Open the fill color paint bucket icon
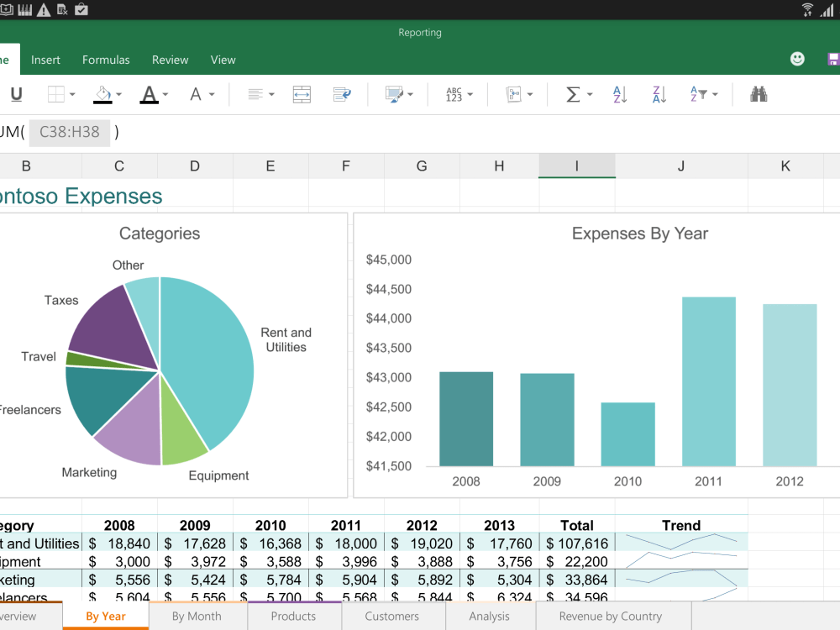 tap(101, 94)
